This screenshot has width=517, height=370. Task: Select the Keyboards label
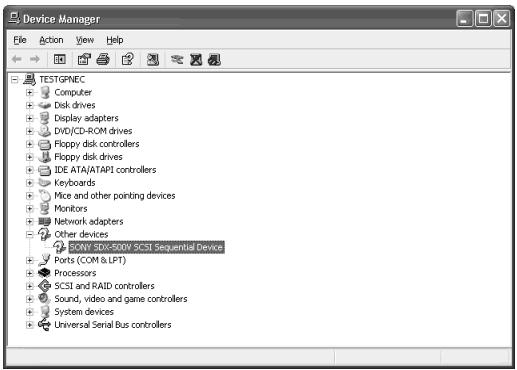click(75, 183)
